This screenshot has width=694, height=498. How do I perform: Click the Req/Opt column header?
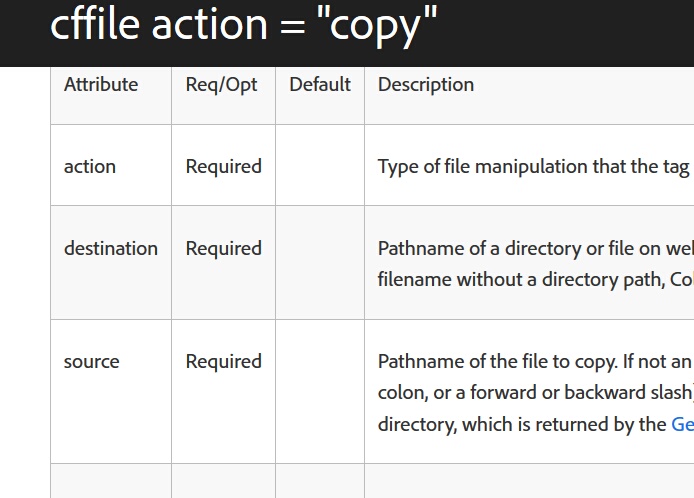coord(222,85)
